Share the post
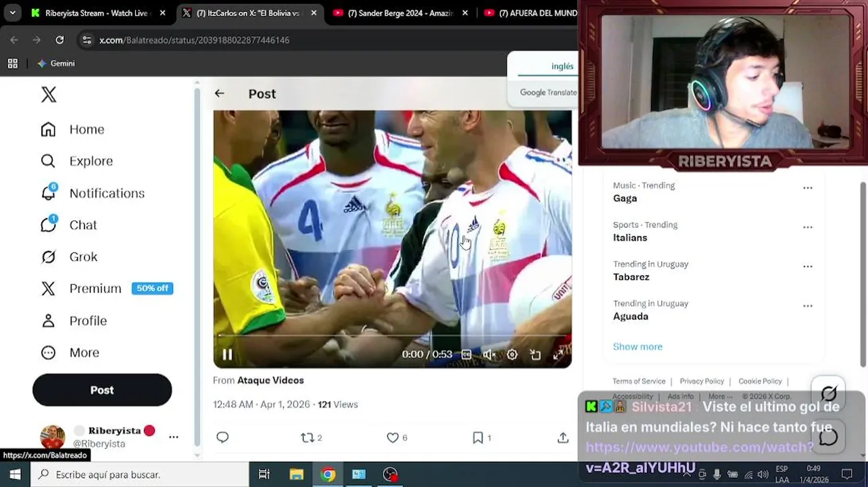This screenshot has height=487, width=868. [x=562, y=438]
